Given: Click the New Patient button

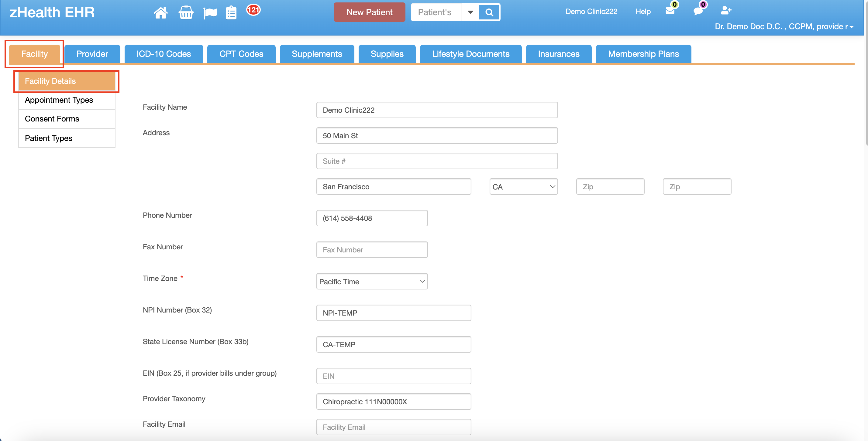Looking at the screenshot, I should coord(369,12).
